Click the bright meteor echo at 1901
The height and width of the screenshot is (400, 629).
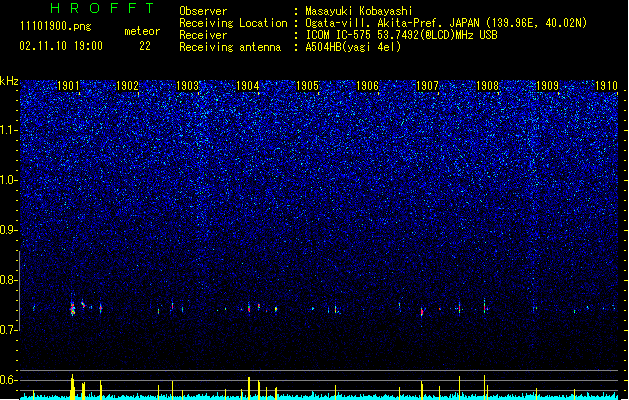(x=73, y=309)
